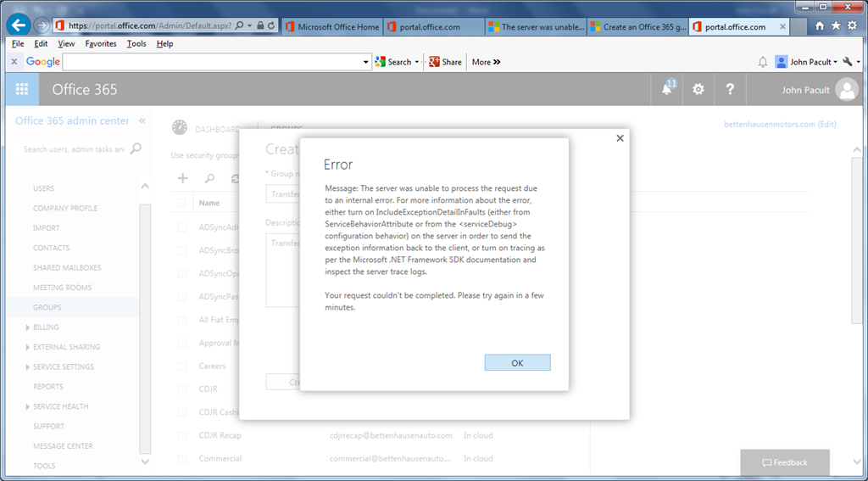
Task: Click OK in the Error dialog
Action: tap(517, 363)
